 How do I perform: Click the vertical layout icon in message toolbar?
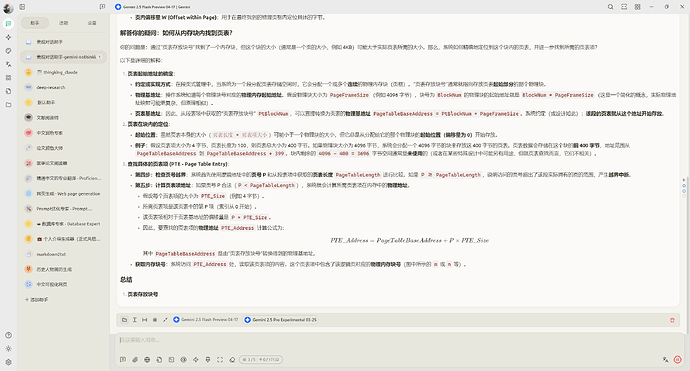coord(135,320)
